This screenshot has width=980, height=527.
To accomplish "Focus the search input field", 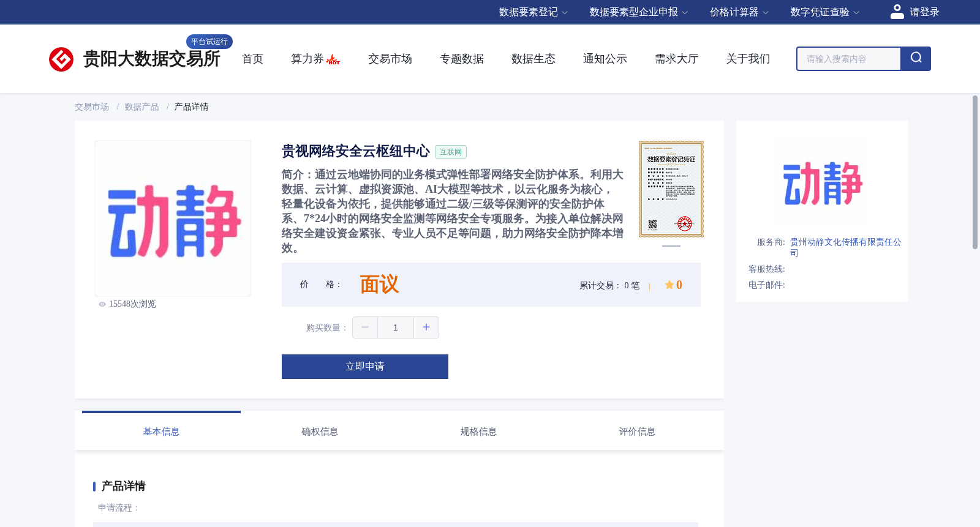I will coord(849,59).
